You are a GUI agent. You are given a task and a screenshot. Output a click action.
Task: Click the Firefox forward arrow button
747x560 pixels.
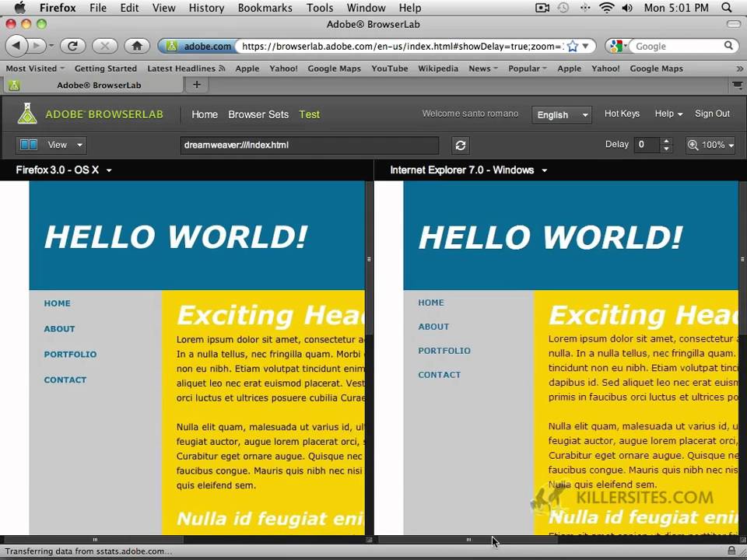pos(37,46)
